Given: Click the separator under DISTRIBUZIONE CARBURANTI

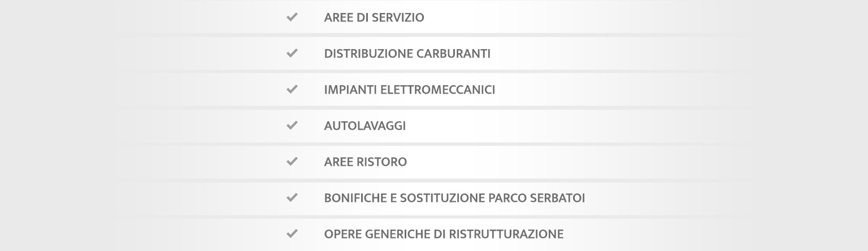Looking at the screenshot, I should click(434, 72).
